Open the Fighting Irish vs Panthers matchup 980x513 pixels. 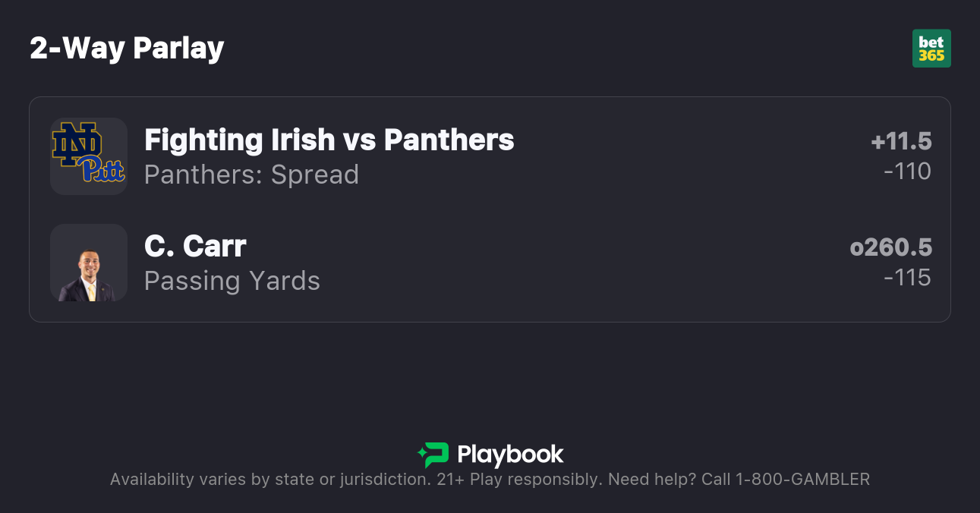329,140
